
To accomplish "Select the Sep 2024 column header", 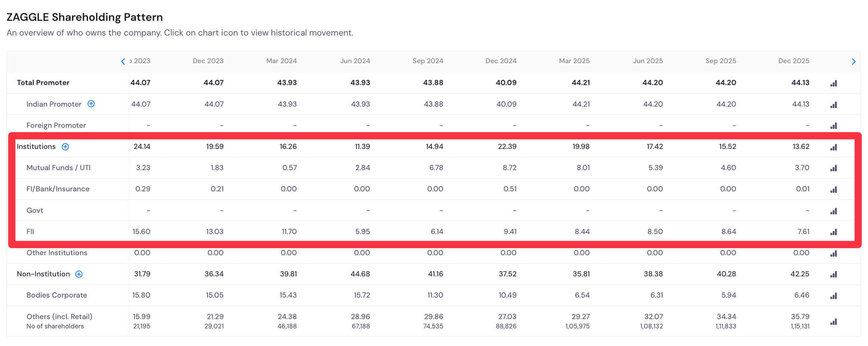I will [x=428, y=61].
